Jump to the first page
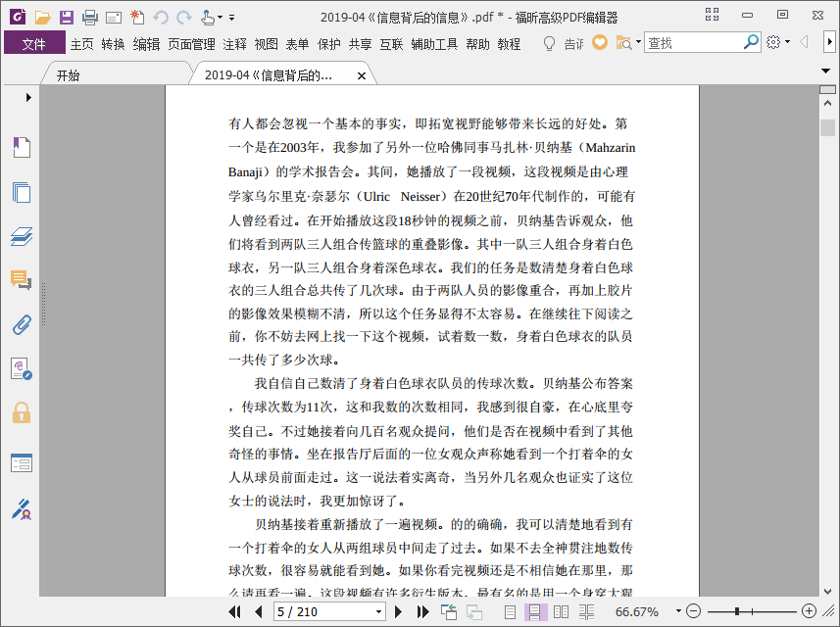840x627 pixels. (x=234, y=611)
